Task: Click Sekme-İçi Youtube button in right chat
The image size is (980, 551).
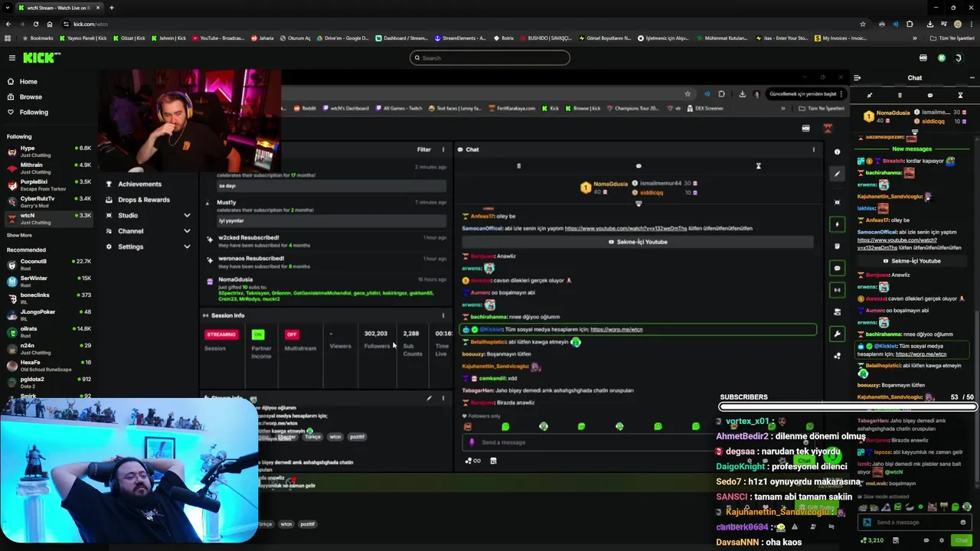Action: coord(911,261)
